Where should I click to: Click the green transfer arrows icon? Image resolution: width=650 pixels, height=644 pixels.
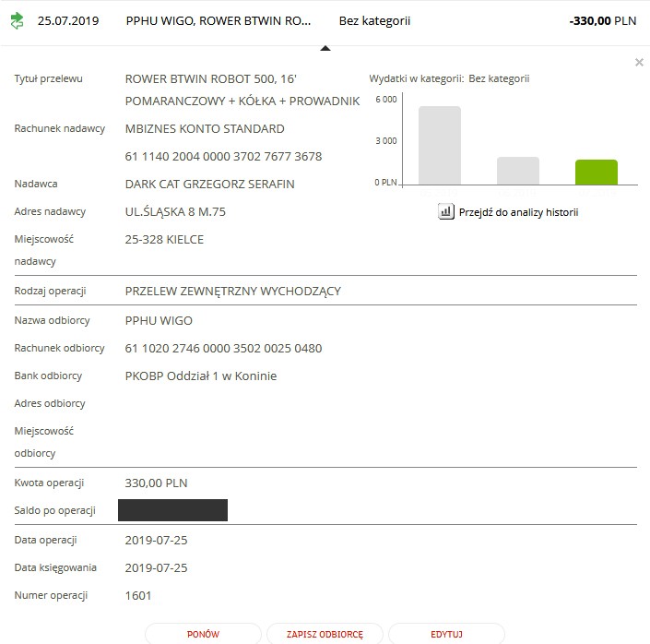tap(17, 20)
